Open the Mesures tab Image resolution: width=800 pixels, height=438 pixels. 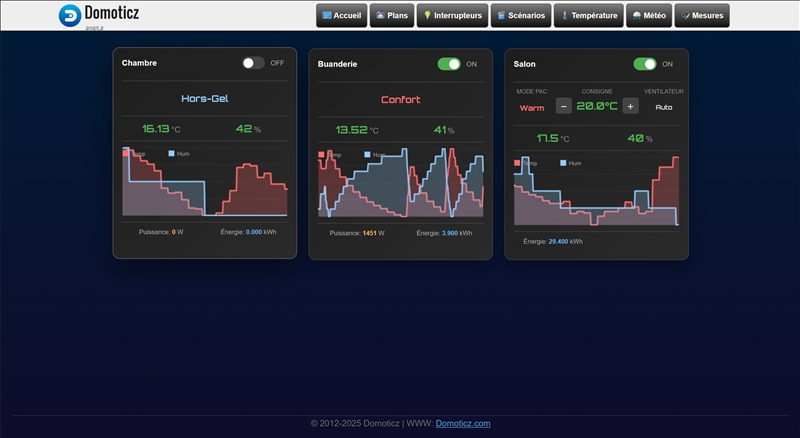[x=702, y=15]
